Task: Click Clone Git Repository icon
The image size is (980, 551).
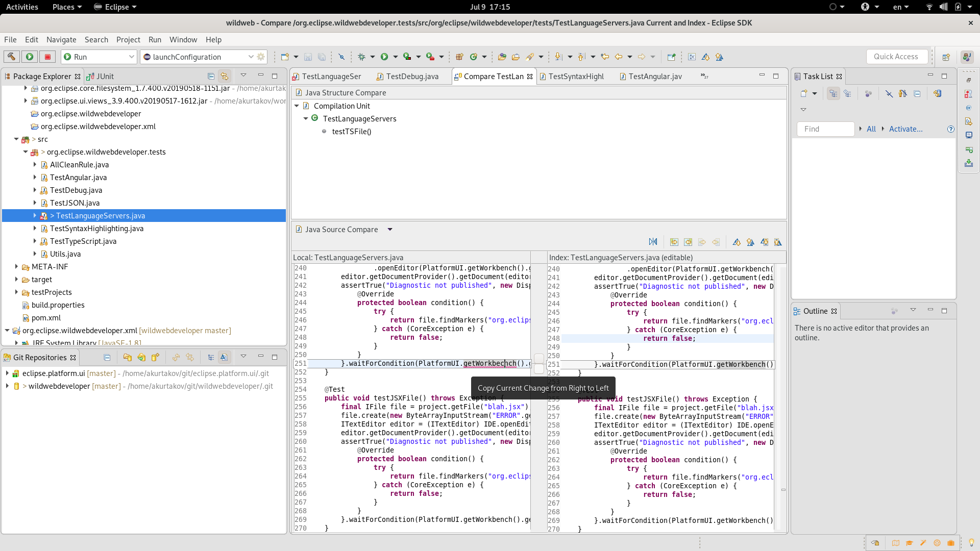Action: 141,357
